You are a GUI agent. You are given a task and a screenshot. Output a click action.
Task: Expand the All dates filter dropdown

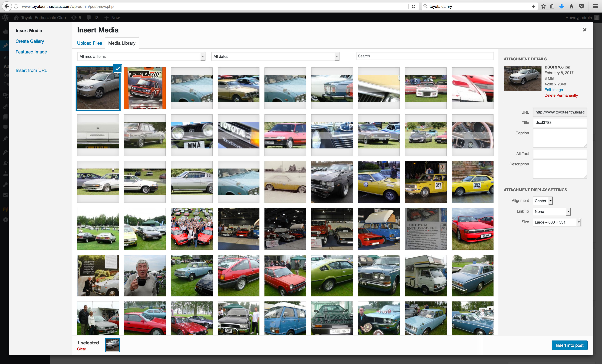pos(275,56)
